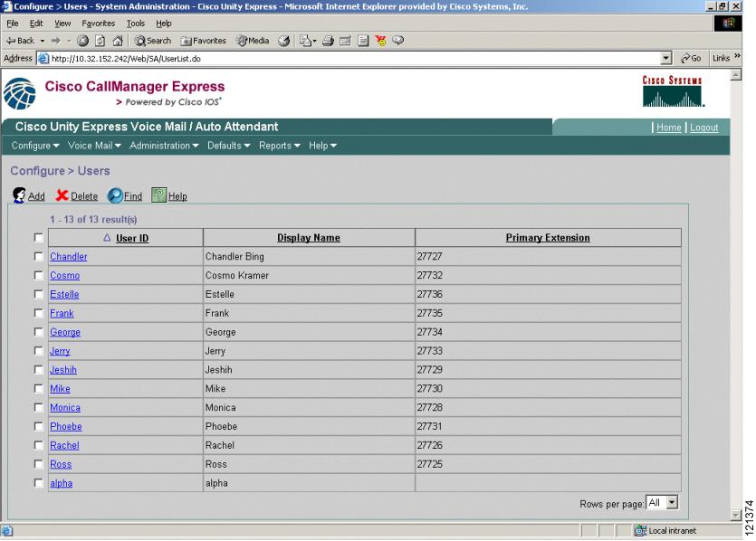Viewport: 756px width, 541px height.
Task: Expand the Voice Mail navigation menu
Action: pyautogui.click(x=94, y=146)
